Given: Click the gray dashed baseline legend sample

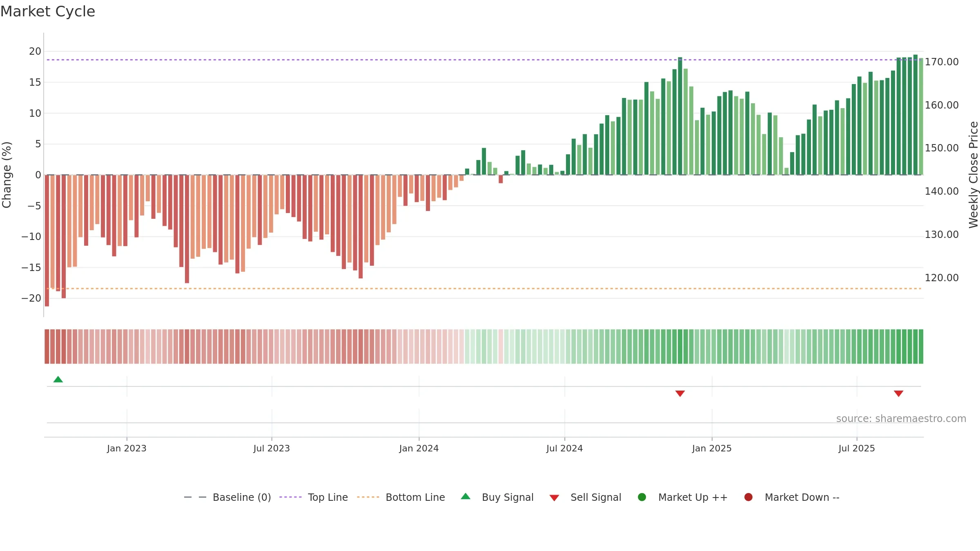Looking at the screenshot, I should click(x=195, y=497).
